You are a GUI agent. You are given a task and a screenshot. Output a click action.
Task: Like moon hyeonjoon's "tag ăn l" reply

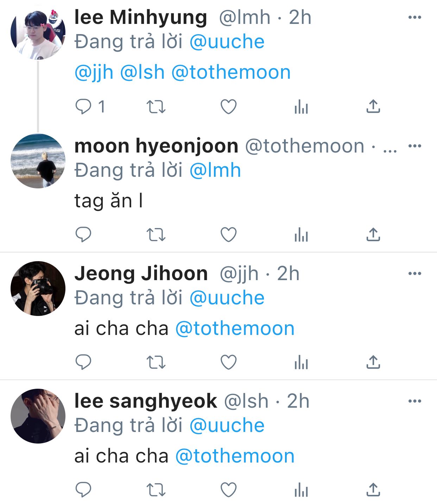point(228,234)
